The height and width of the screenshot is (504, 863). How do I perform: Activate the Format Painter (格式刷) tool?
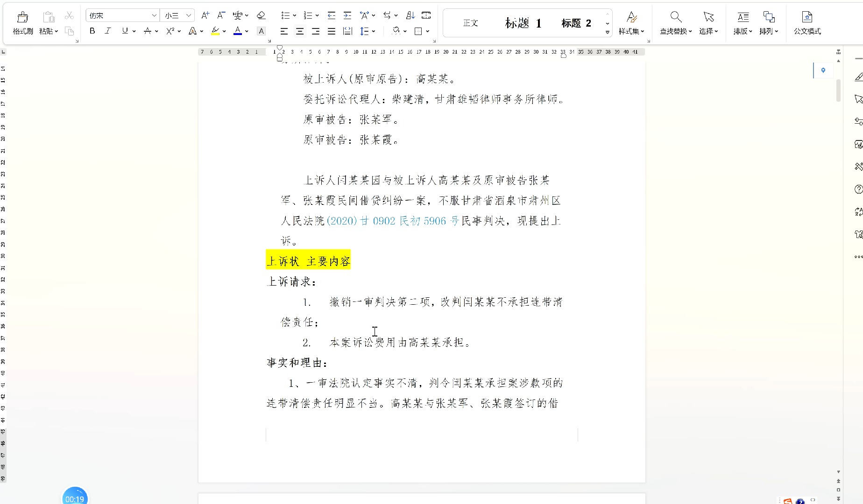(x=22, y=23)
